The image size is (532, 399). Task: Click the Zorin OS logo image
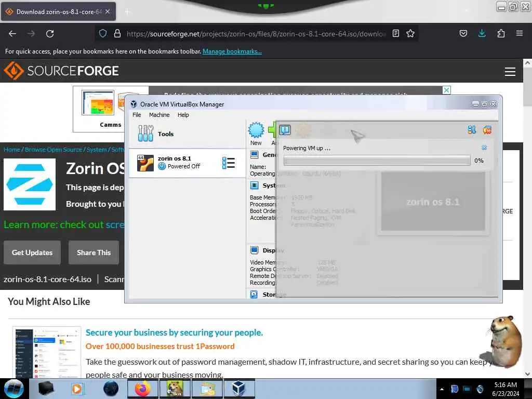(x=30, y=184)
